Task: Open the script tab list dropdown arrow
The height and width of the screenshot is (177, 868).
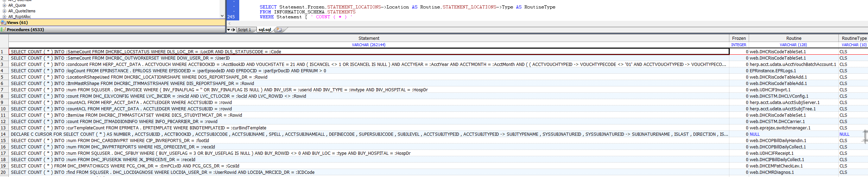Action: click(228, 30)
